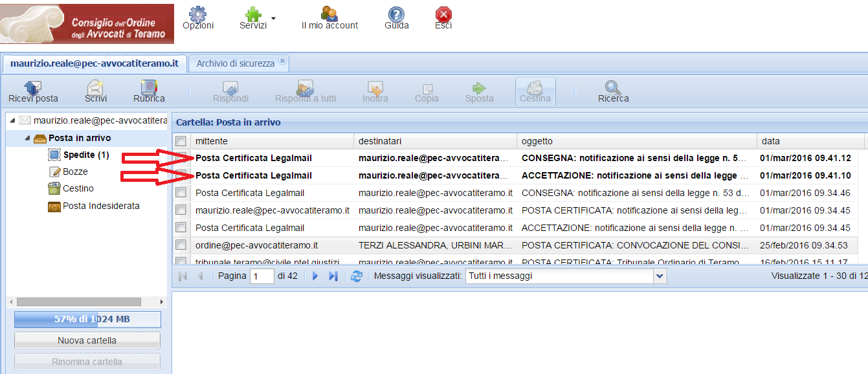Open Scrivi to compose a message
Image resolution: width=868 pixels, height=374 pixels.
point(96,87)
